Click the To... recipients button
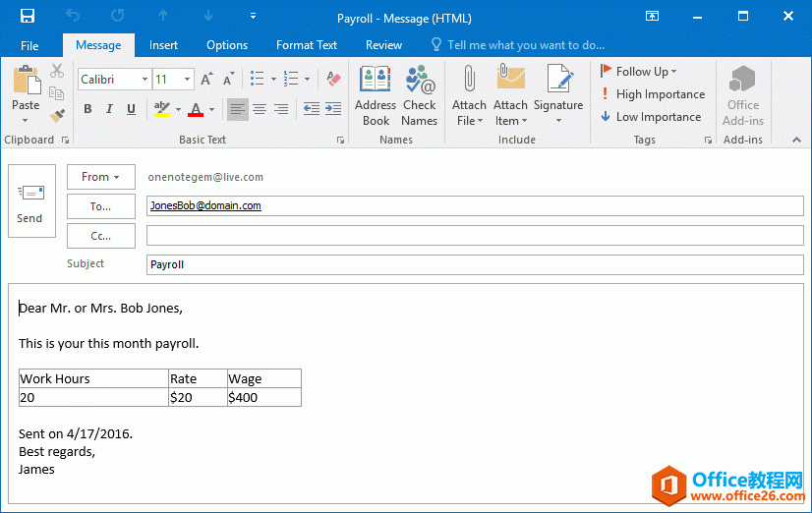 (x=101, y=206)
